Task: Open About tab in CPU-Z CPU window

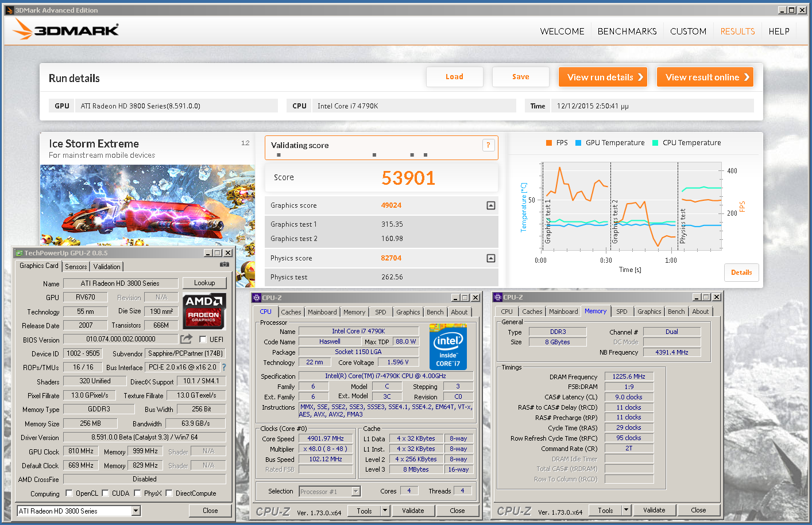Action: click(459, 312)
